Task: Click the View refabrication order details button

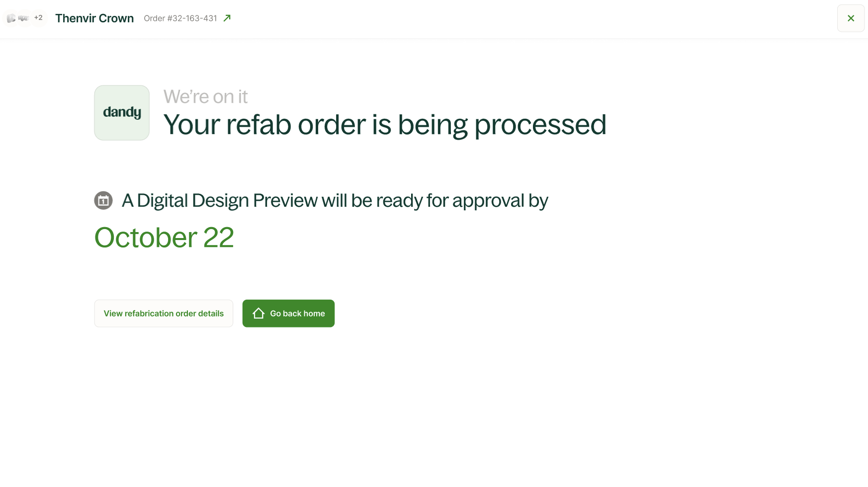Action: (x=163, y=313)
